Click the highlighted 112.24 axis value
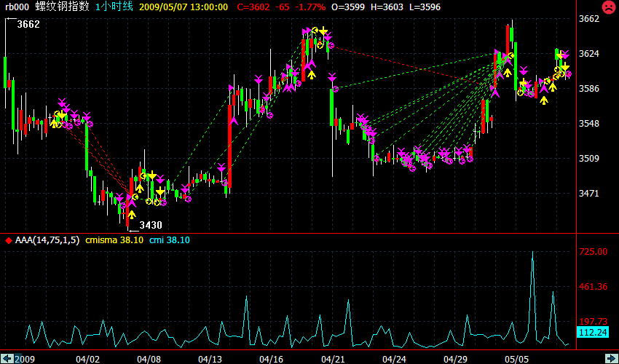The width and height of the screenshot is (619, 364). click(x=592, y=332)
